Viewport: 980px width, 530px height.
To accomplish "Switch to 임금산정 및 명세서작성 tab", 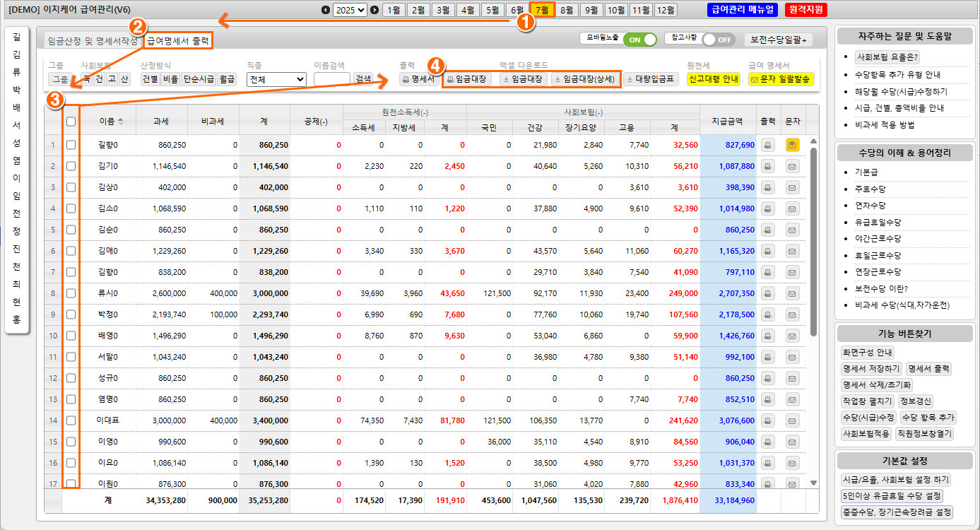I will (93, 42).
